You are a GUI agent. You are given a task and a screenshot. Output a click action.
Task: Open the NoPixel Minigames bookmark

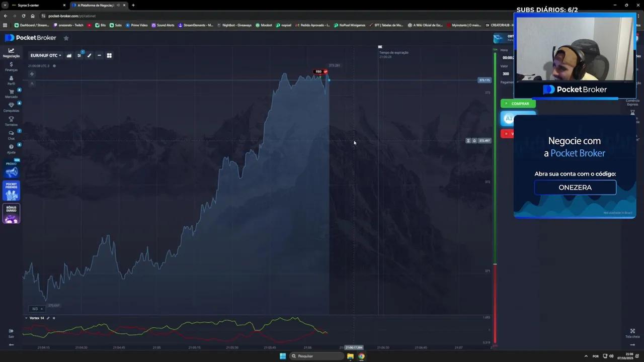[350, 25]
